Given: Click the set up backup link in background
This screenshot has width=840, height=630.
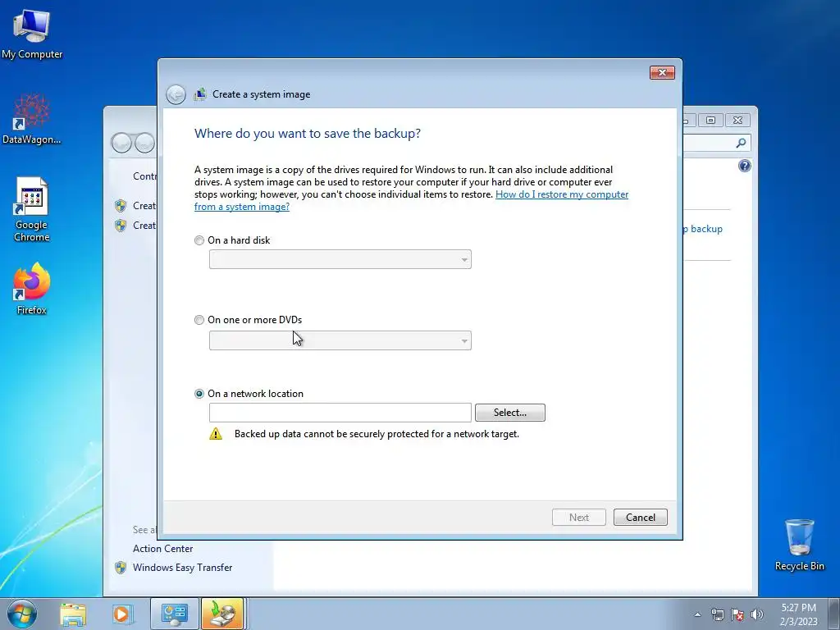Looking at the screenshot, I should tap(703, 229).
